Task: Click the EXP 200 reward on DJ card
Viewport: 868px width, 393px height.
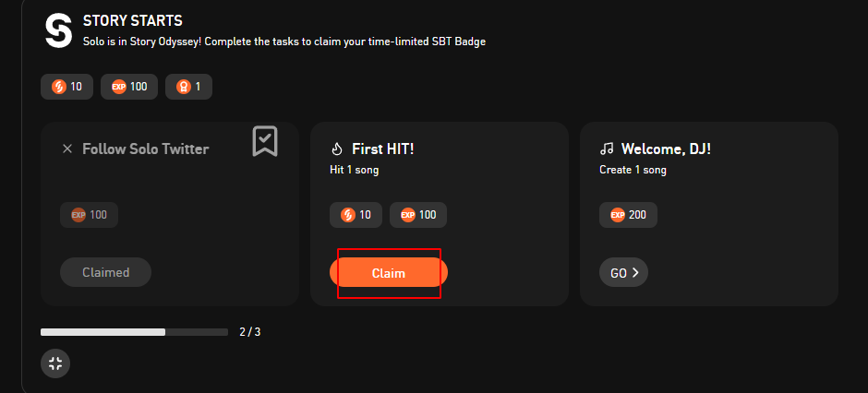Action: click(628, 214)
